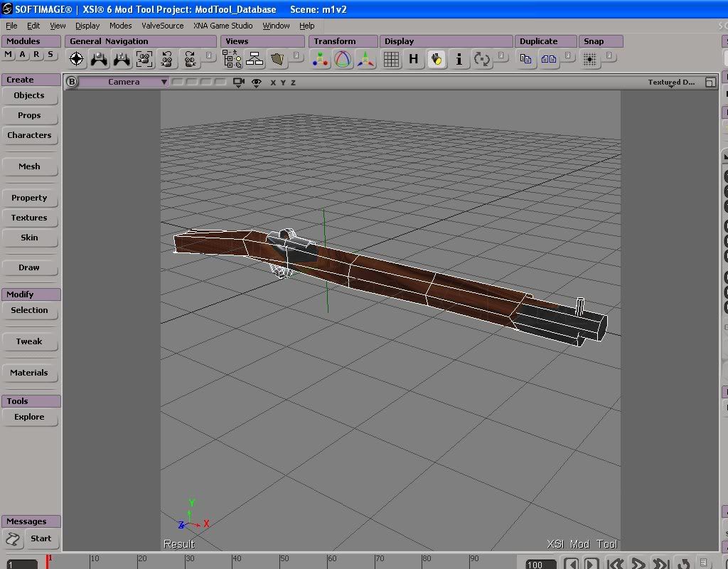Select the third Transform arrows icon
Screen dimensions: 728x569
(x=365, y=59)
